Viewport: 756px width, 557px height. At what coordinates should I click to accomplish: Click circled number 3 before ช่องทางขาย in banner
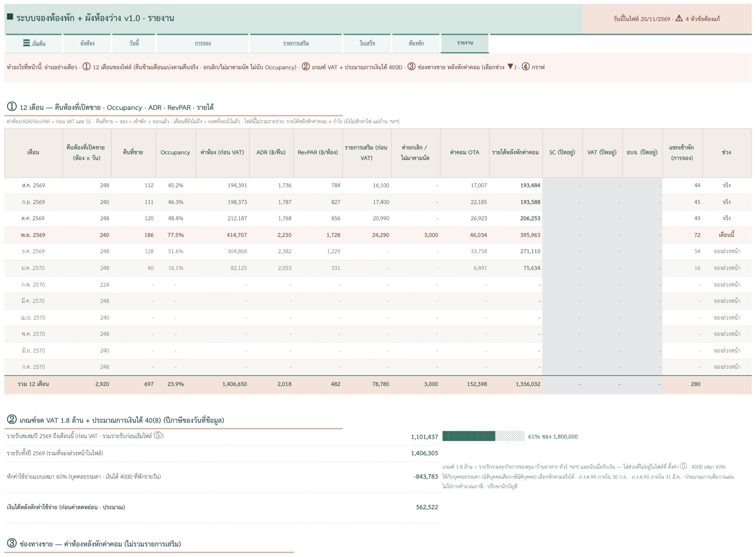pyautogui.click(x=411, y=67)
